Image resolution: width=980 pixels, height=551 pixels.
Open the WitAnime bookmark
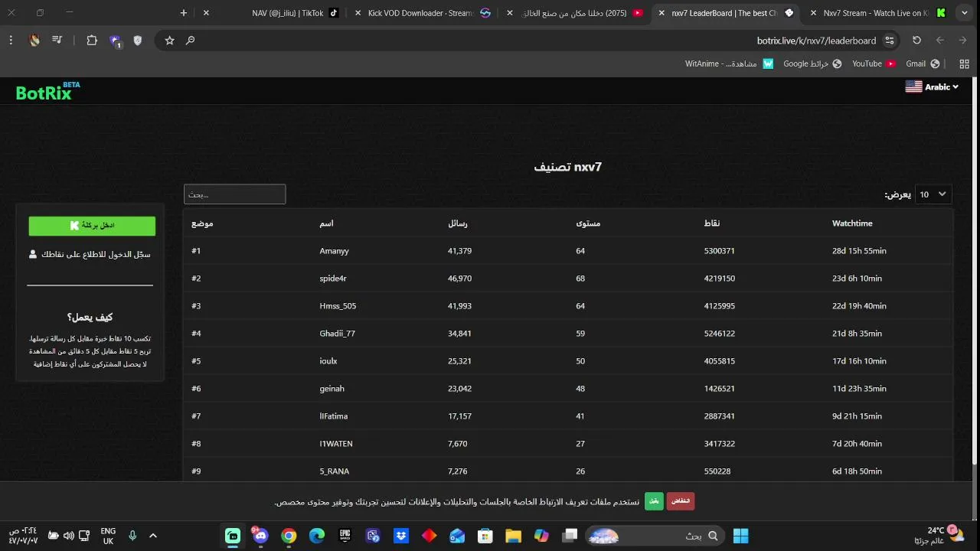pyautogui.click(x=729, y=64)
